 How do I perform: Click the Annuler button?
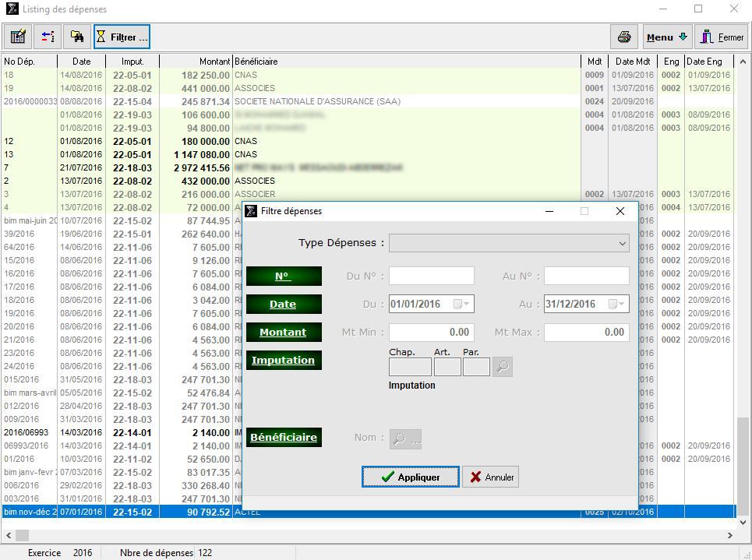[491, 477]
